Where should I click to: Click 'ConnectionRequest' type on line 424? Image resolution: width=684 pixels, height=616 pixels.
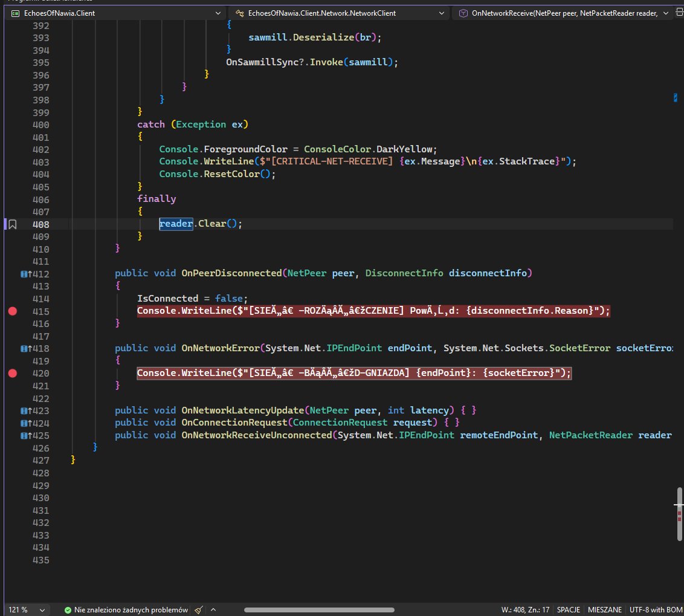pos(340,423)
